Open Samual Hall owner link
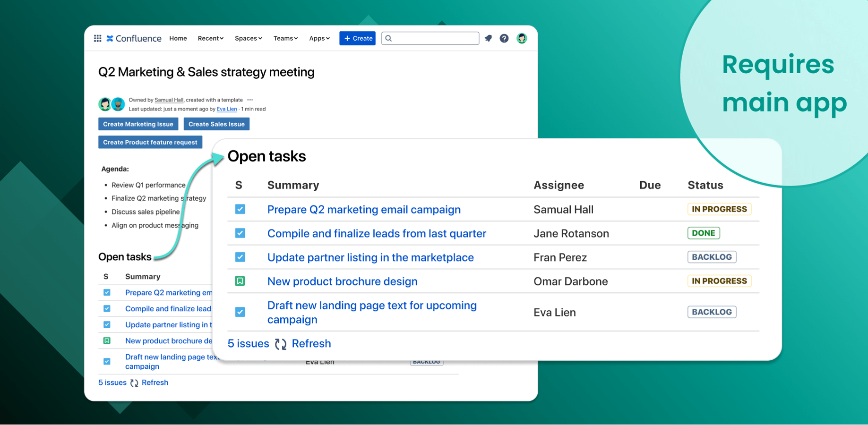This screenshot has width=868, height=425. 169,100
